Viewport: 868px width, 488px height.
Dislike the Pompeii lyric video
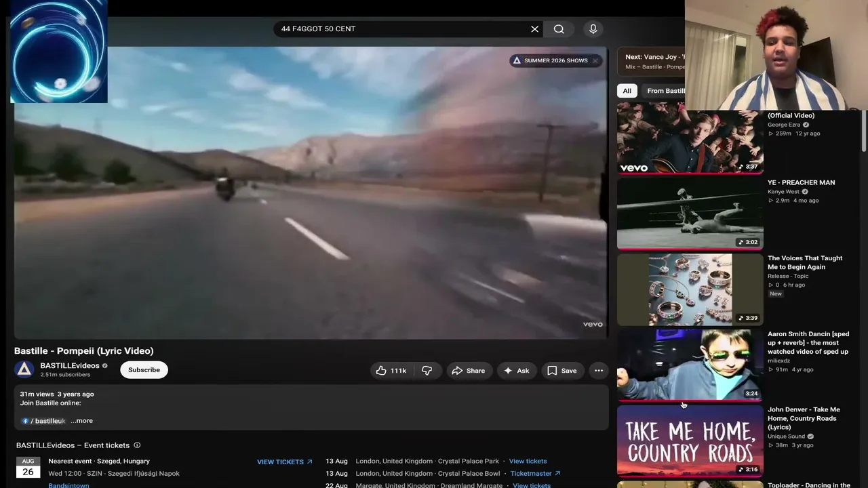point(427,371)
